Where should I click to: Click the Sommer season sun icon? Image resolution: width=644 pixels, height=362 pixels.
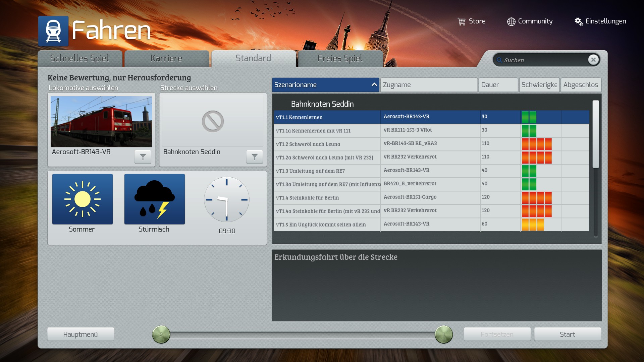click(83, 199)
